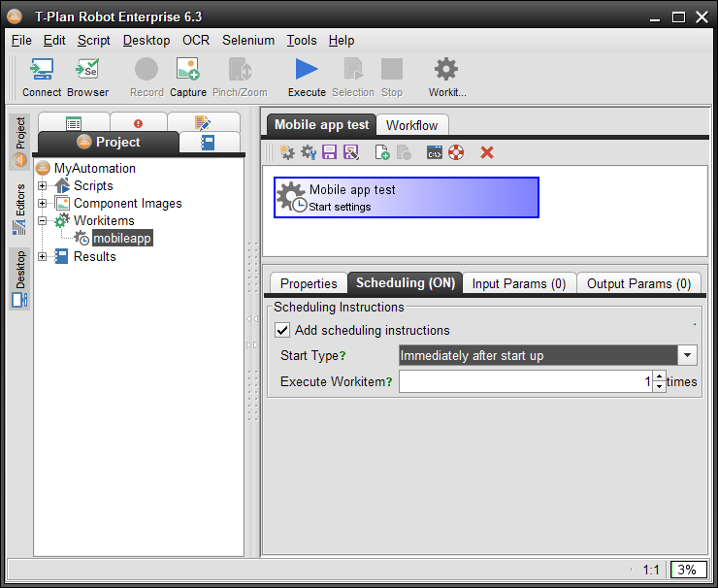Collapse the Workitems tree node

coord(42,221)
